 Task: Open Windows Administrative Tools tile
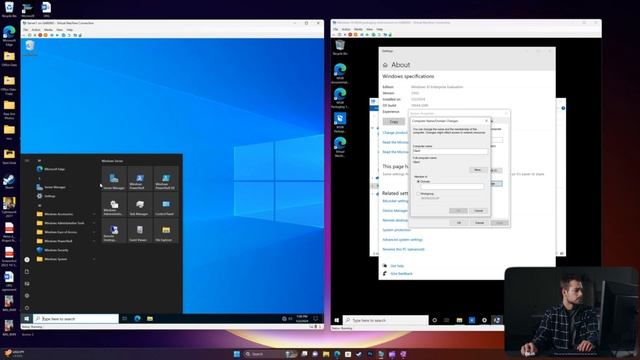pos(114,204)
